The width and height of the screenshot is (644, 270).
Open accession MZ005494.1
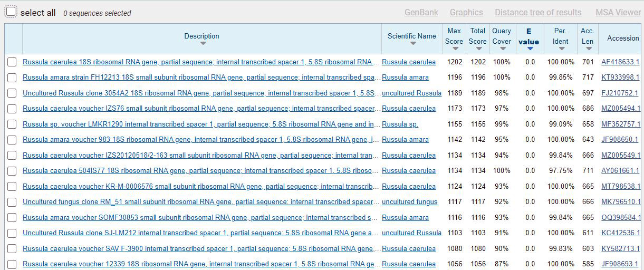pos(620,109)
